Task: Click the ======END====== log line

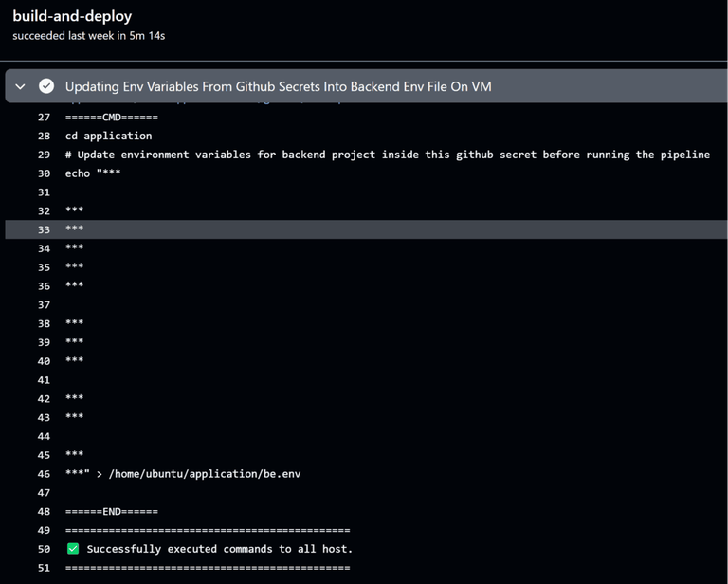Action: (112, 512)
